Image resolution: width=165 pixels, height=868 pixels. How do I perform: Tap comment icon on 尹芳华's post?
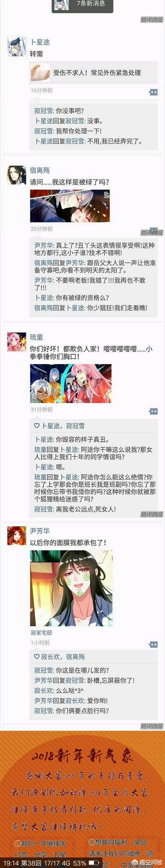pyautogui.click(x=153, y=644)
